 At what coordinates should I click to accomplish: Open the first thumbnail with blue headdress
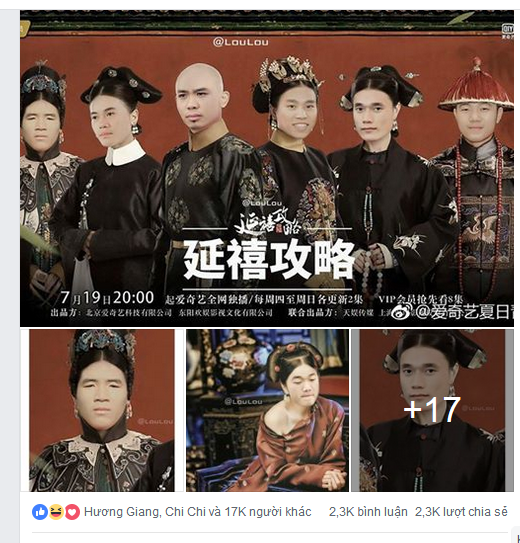pos(102,410)
